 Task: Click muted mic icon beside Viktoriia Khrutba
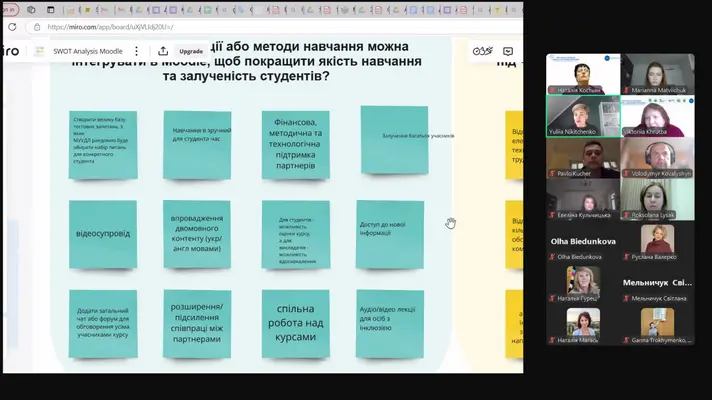click(627, 132)
